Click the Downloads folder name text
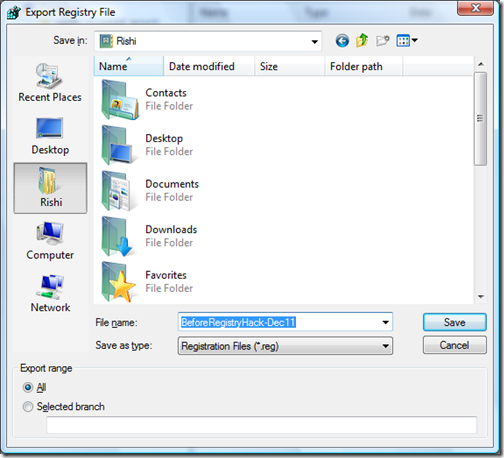This screenshot has width=504, height=458. (171, 229)
